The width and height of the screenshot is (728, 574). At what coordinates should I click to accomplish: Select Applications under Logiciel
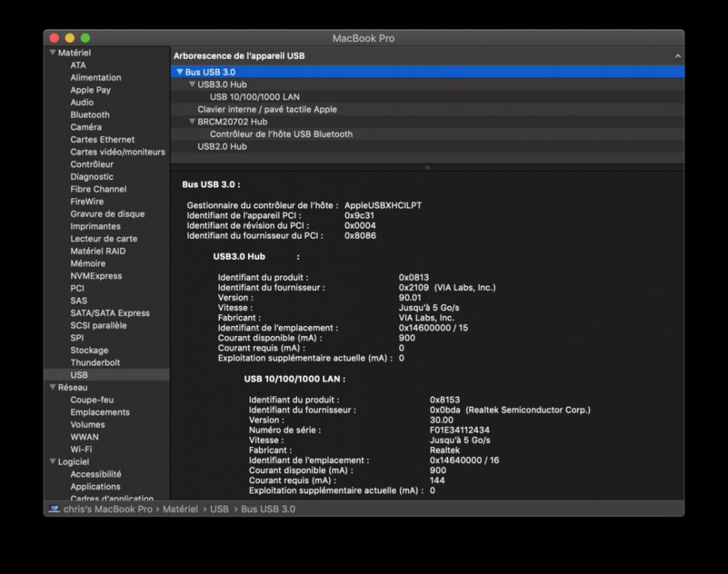point(95,487)
